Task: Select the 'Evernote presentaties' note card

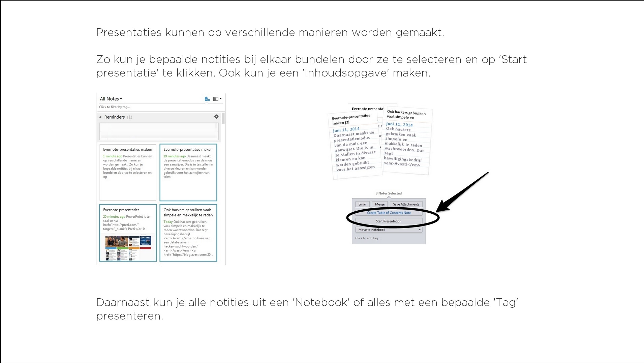Action: (128, 233)
